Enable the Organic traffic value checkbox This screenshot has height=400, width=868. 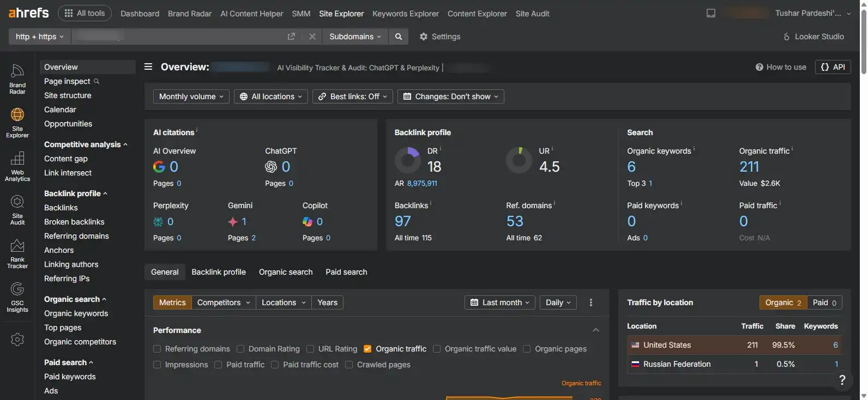(x=437, y=349)
